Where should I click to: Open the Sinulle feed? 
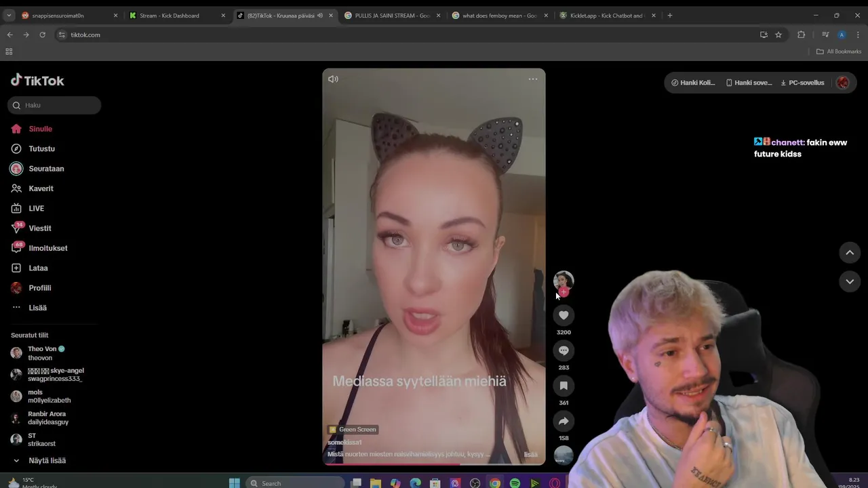pyautogui.click(x=40, y=129)
